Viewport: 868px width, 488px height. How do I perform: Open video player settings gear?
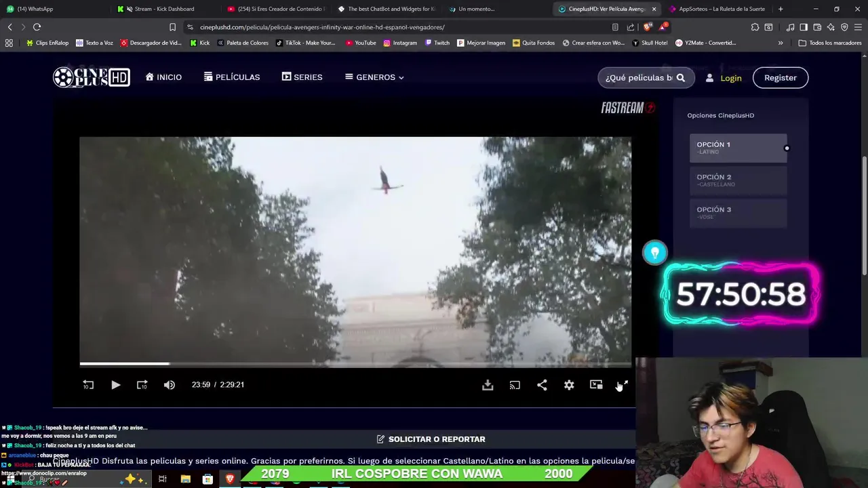569,385
